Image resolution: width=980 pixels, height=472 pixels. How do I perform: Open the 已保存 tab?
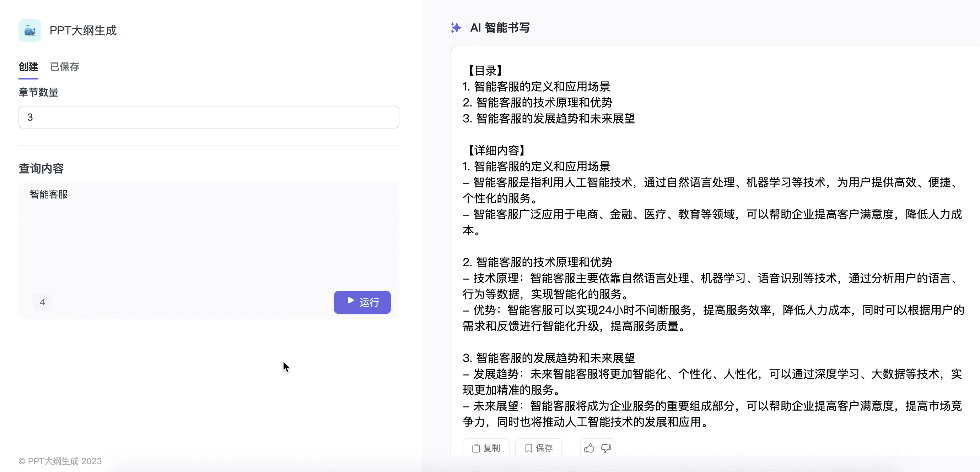(x=65, y=67)
